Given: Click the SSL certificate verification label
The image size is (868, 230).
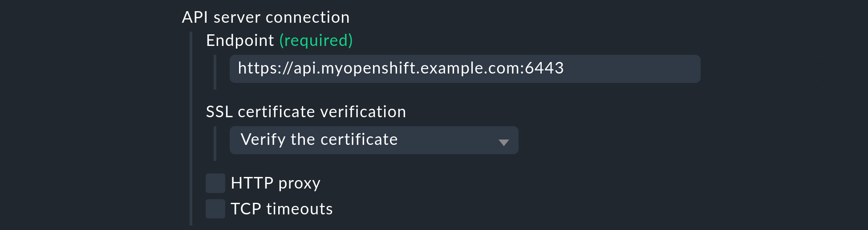Looking at the screenshot, I should (x=306, y=112).
